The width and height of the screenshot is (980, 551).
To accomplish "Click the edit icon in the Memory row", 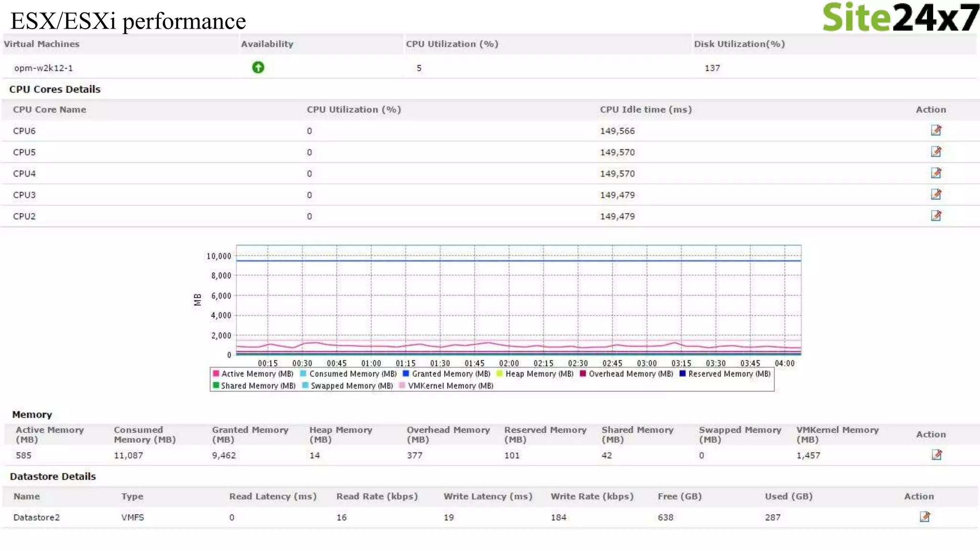I will (936, 454).
